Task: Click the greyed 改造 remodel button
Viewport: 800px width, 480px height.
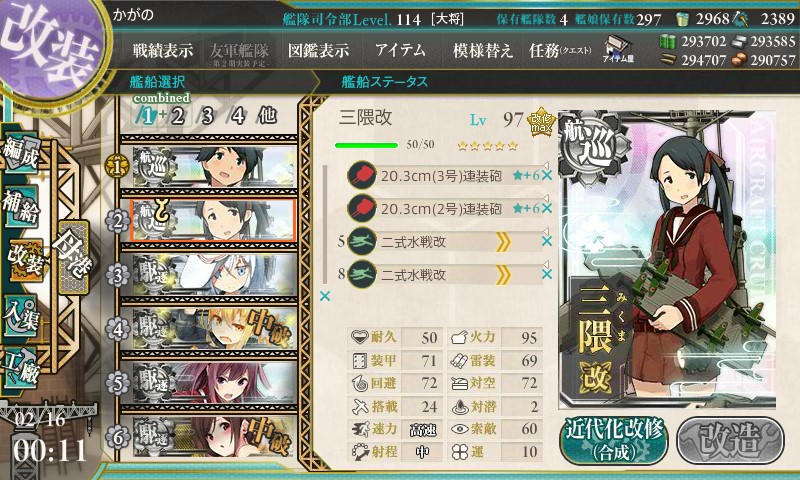Action: coord(731,441)
